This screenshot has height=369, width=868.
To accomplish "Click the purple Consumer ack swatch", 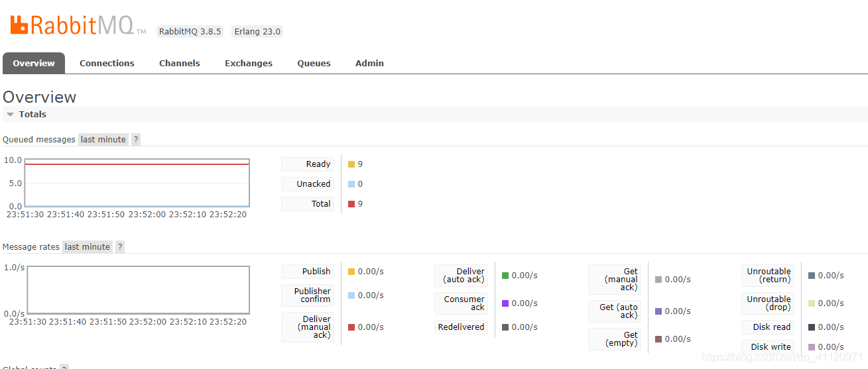I will [x=505, y=303].
